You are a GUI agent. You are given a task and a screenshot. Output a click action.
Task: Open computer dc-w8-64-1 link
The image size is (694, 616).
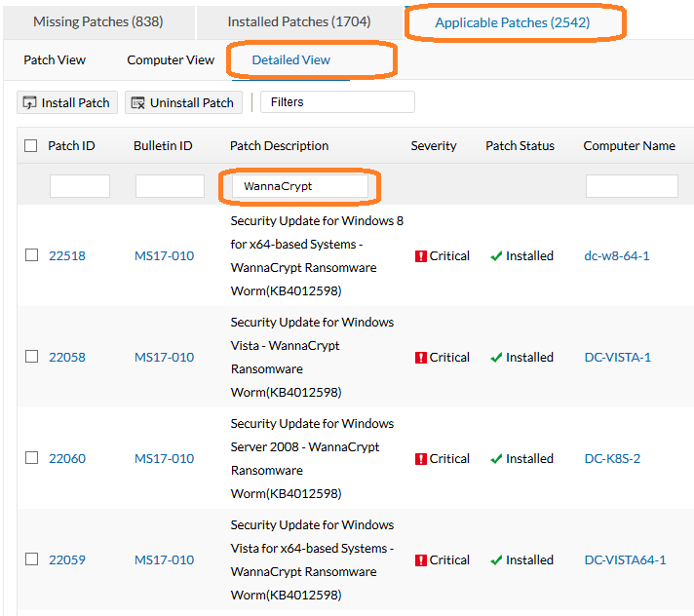(617, 255)
